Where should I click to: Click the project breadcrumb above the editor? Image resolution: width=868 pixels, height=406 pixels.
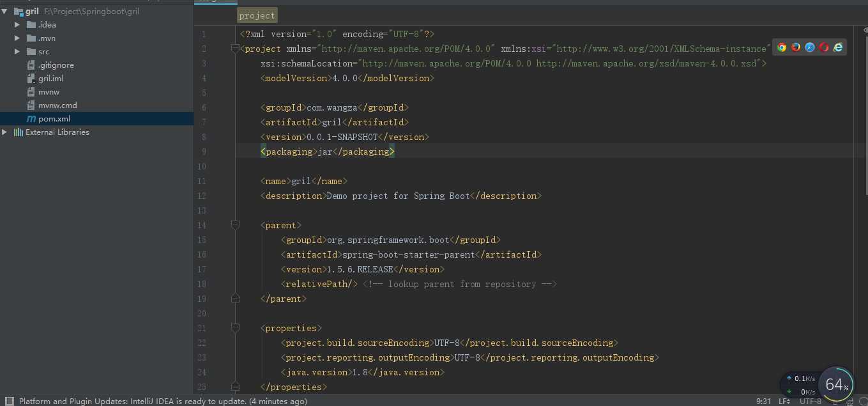point(257,15)
